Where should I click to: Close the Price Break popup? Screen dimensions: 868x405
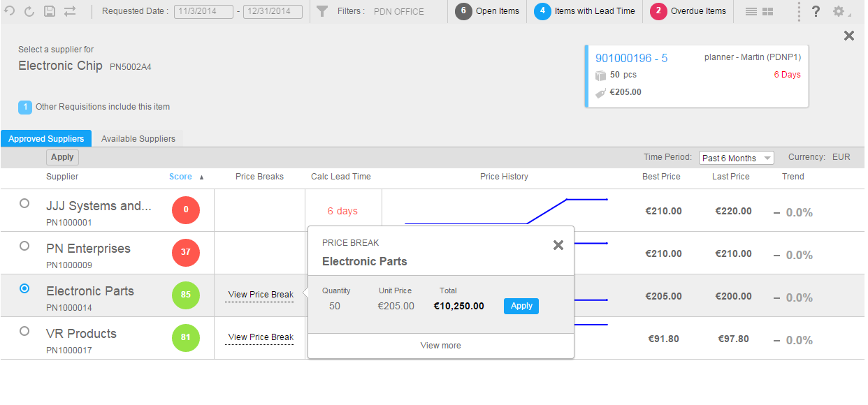[558, 245]
